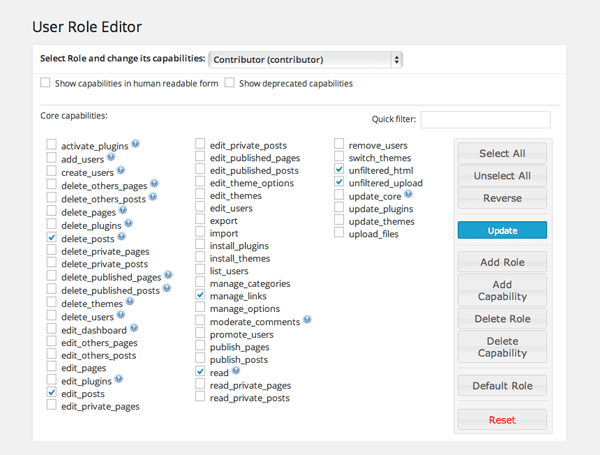
Task: Click help icon next to create_users
Action: click(121, 170)
